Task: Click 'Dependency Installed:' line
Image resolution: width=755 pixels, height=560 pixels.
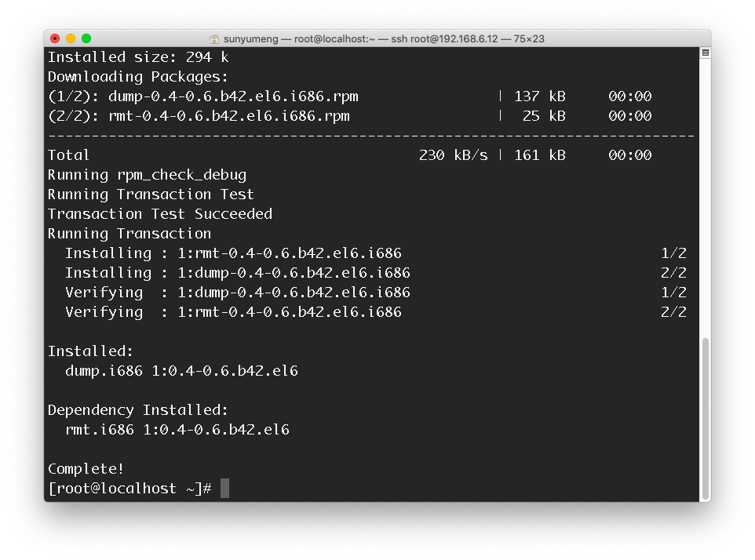Action: [x=137, y=410]
